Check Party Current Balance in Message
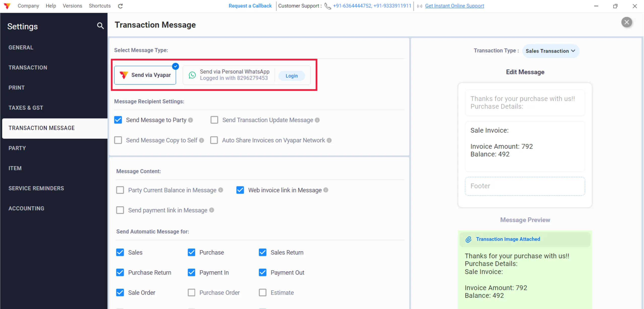Viewport: 644px width, 309px height. 120,190
